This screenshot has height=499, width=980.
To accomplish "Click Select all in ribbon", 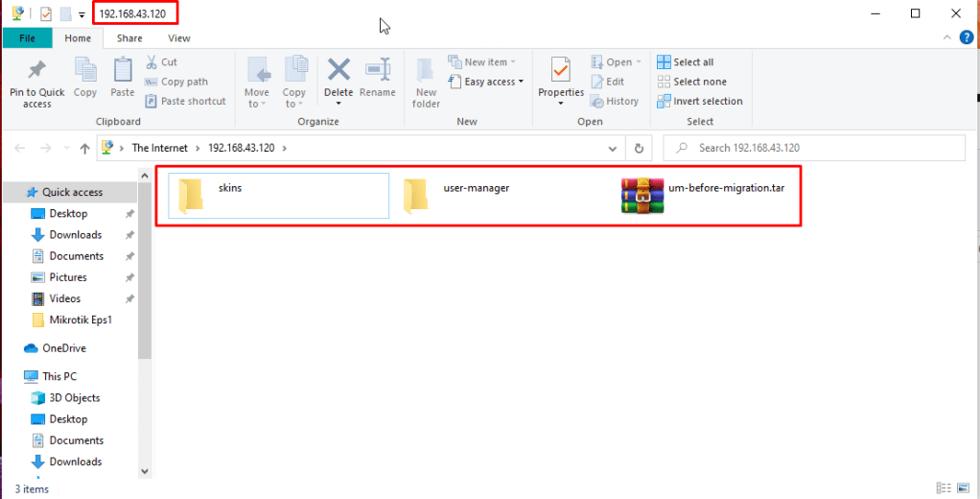I will pyautogui.click(x=686, y=62).
